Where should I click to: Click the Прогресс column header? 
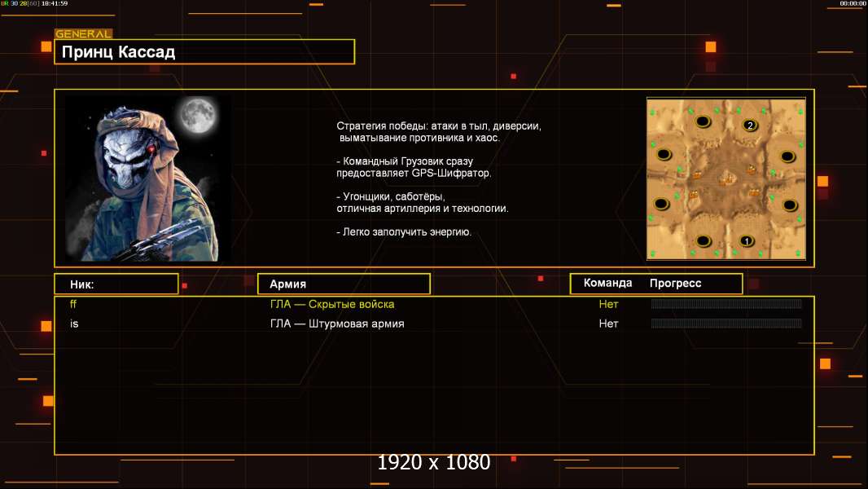tap(675, 283)
